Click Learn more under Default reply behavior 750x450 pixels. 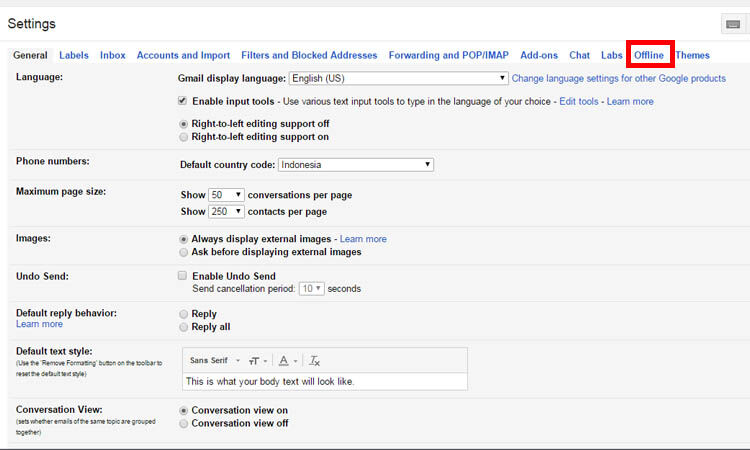click(39, 324)
